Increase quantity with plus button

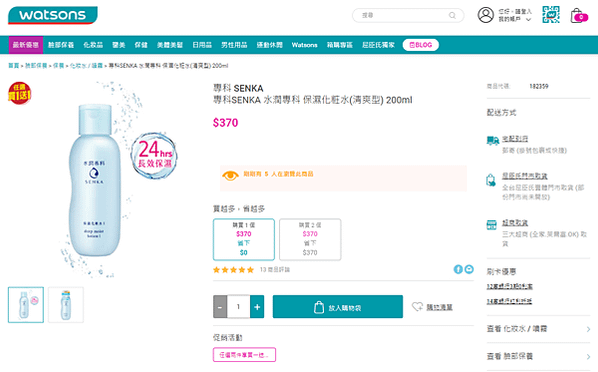pyautogui.click(x=257, y=306)
